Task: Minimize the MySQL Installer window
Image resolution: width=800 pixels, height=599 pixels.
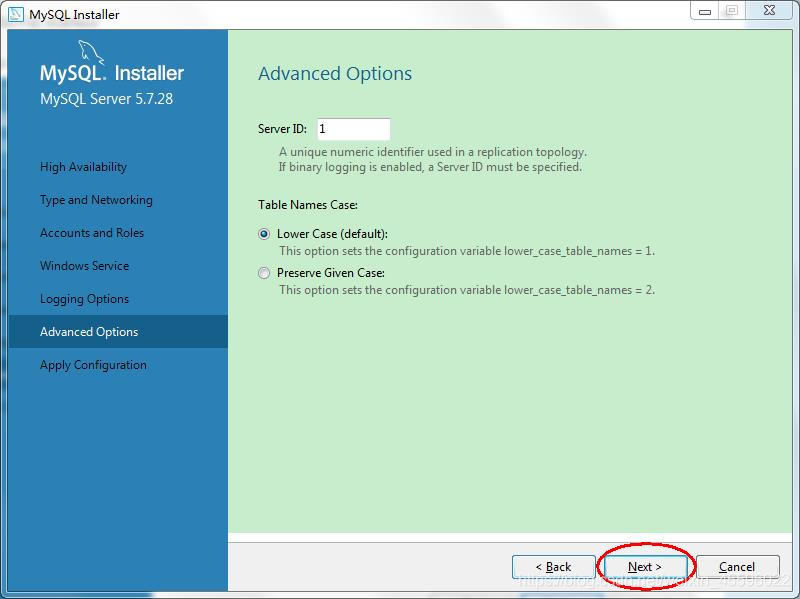Action: pyautogui.click(x=705, y=11)
